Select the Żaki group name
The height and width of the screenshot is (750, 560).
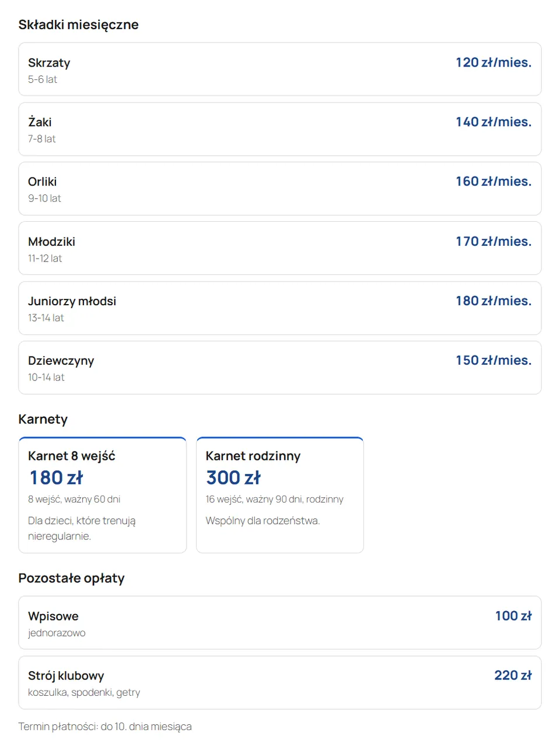tap(40, 122)
